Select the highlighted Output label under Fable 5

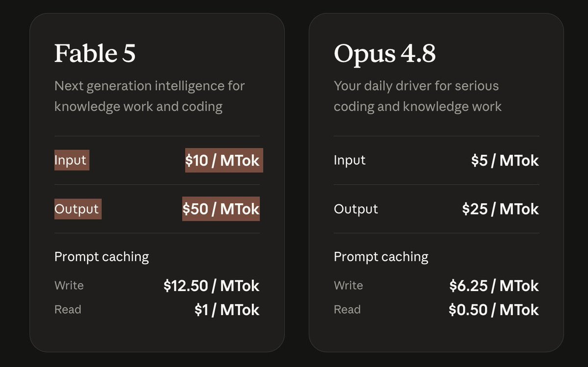pyautogui.click(x=78, y=209)
